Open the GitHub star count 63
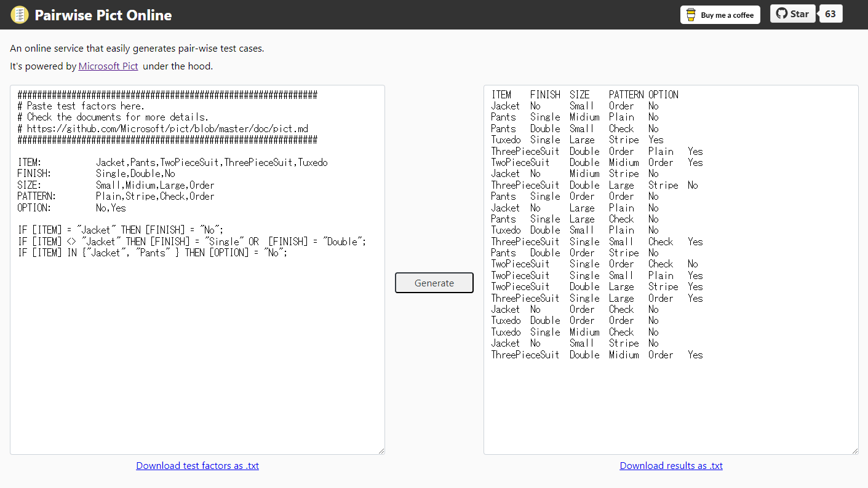Viewport: 868px width, 488px height. tap(830, 14)
